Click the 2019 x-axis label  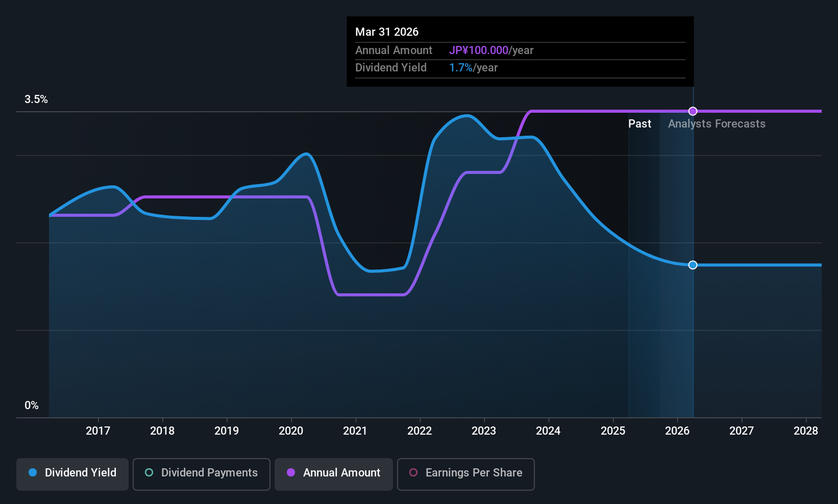pos(227,431)
